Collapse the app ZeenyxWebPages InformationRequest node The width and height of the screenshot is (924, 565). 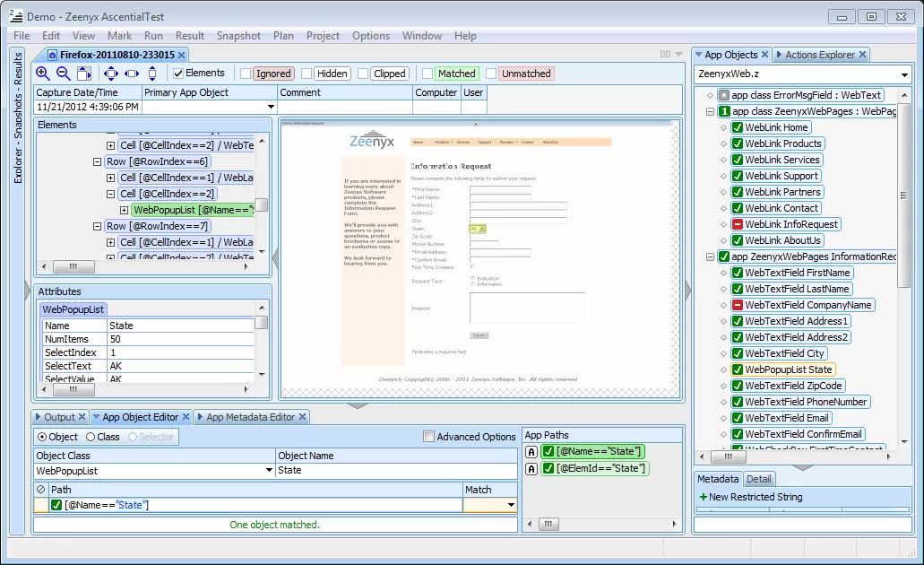(710, 256)
